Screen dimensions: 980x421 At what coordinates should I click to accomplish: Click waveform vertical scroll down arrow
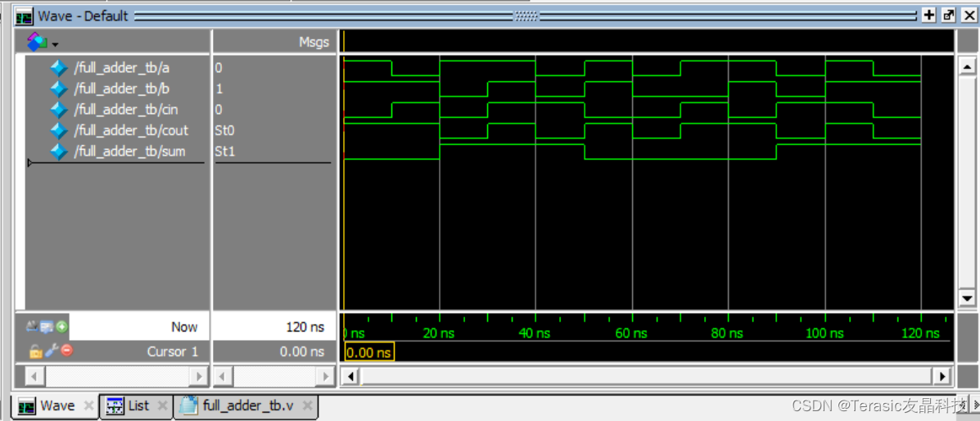[968, 298]
